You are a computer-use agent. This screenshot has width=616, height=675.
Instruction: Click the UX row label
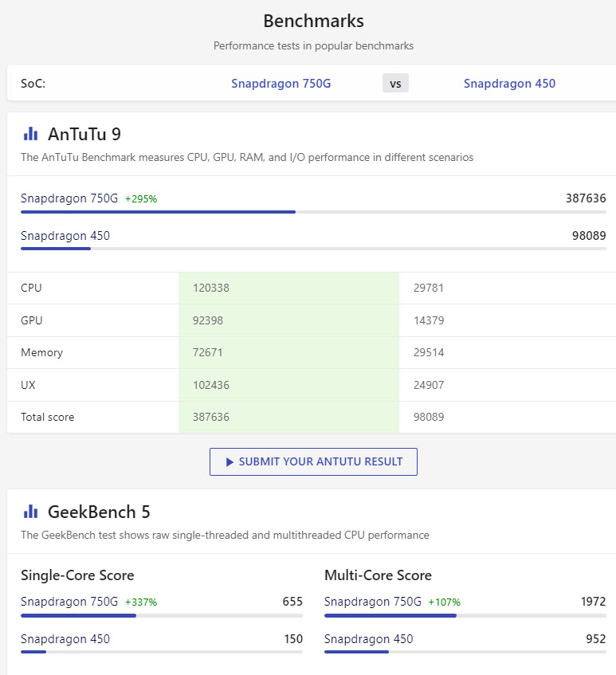28,385
